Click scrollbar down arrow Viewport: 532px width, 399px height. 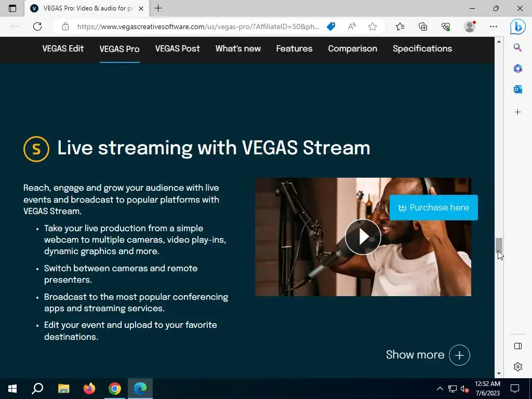click(x=499, y=374)
